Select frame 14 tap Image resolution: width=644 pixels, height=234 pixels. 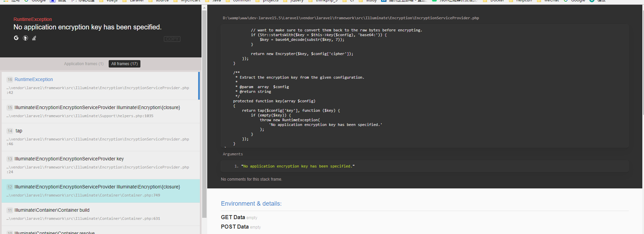(101, 137)
